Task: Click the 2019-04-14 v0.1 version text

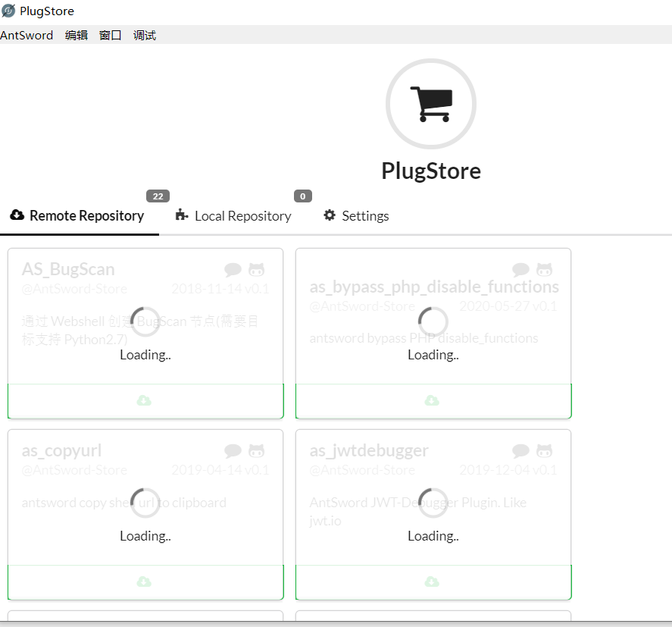Action: 220,471
